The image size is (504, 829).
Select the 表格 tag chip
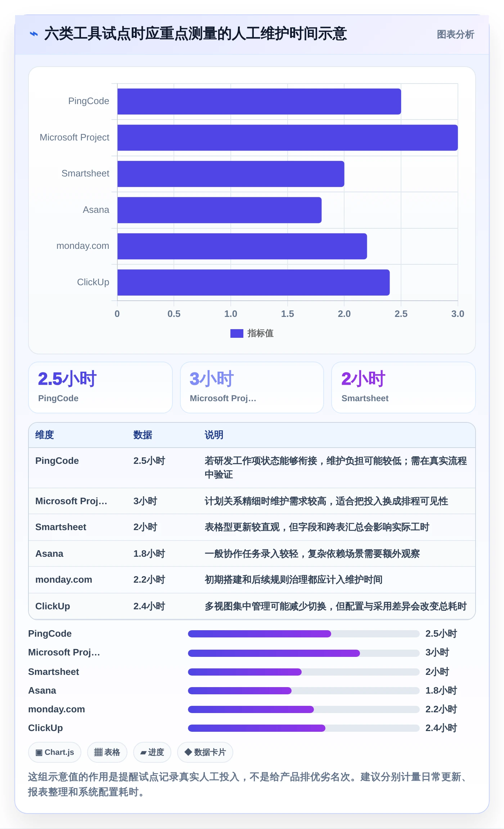(x=107, y=752)
